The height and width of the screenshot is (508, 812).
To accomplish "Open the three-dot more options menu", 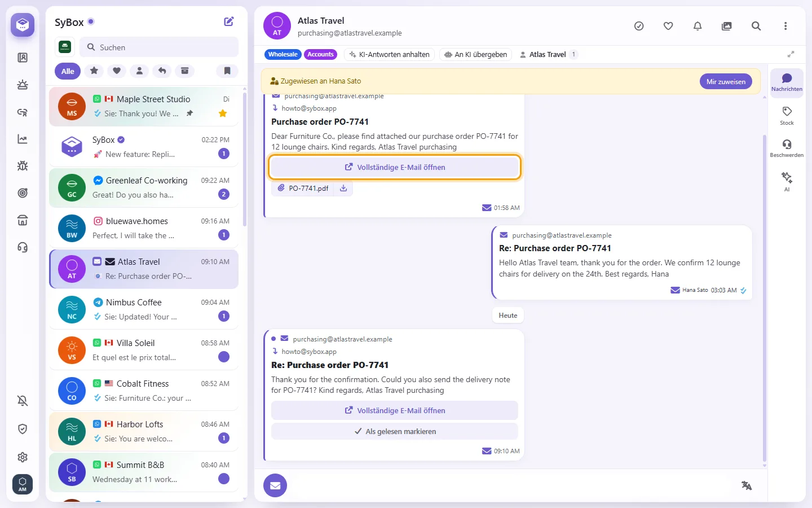I will point(785,26).
